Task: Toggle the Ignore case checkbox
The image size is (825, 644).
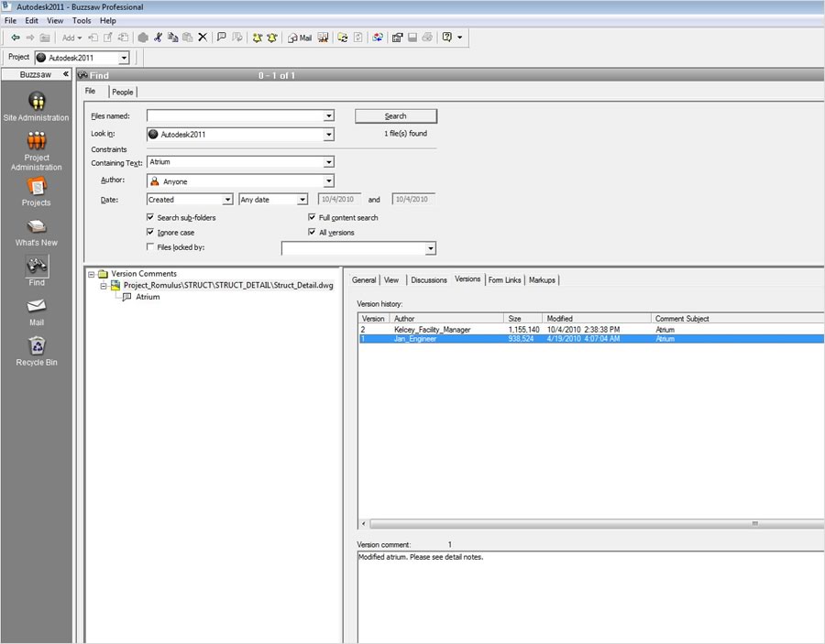Action: pyautogui.click(x=150, y=232)
